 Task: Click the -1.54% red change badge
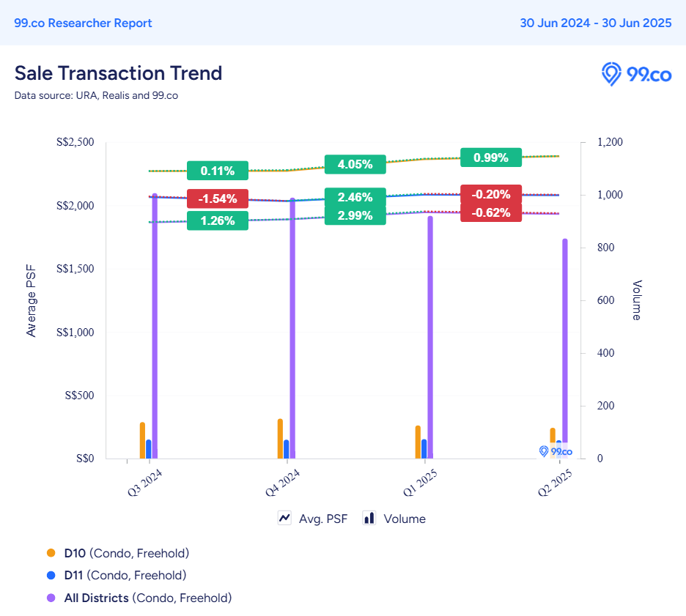[218, 198]
